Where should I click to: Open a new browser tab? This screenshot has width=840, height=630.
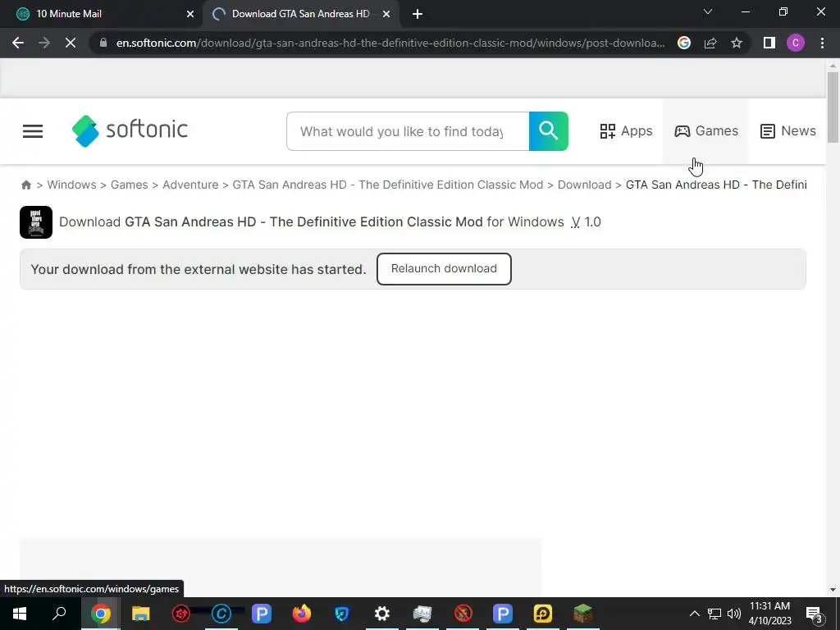(x=418, y=15)
